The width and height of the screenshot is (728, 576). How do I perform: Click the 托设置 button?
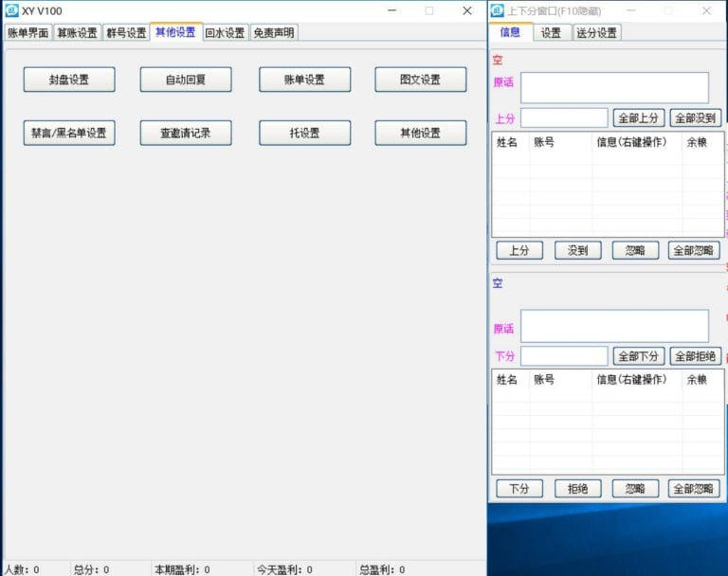click(304, 133)
